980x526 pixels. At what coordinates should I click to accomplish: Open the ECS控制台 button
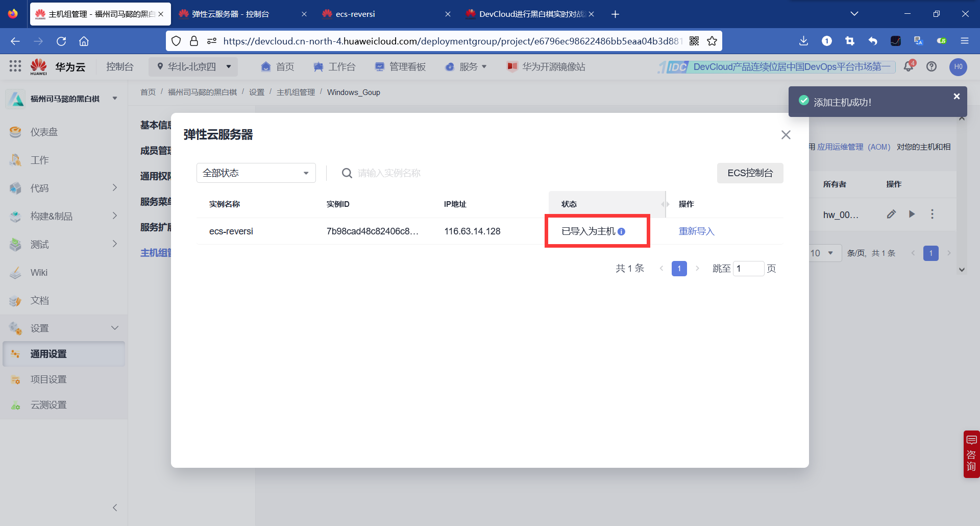click(x=750, y=173)
